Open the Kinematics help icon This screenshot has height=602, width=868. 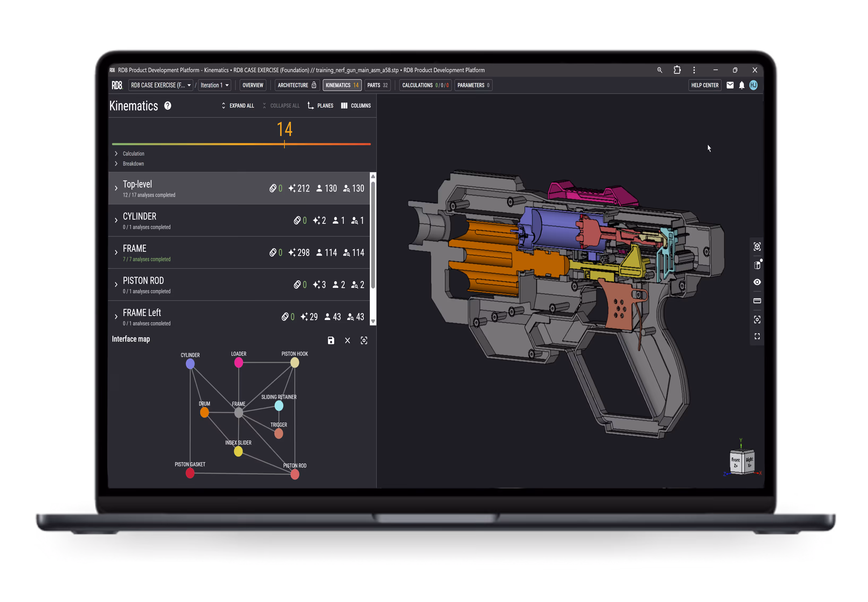click(x=167, y=106)
